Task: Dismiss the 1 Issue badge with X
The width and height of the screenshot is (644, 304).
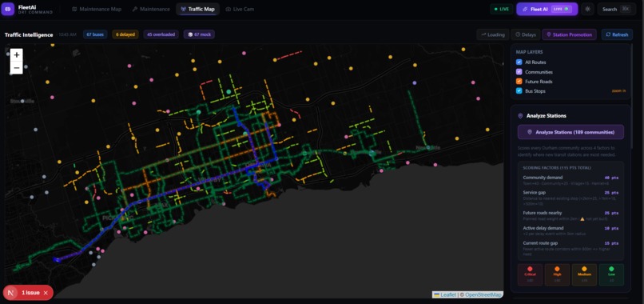Action: tap(46, 293)
